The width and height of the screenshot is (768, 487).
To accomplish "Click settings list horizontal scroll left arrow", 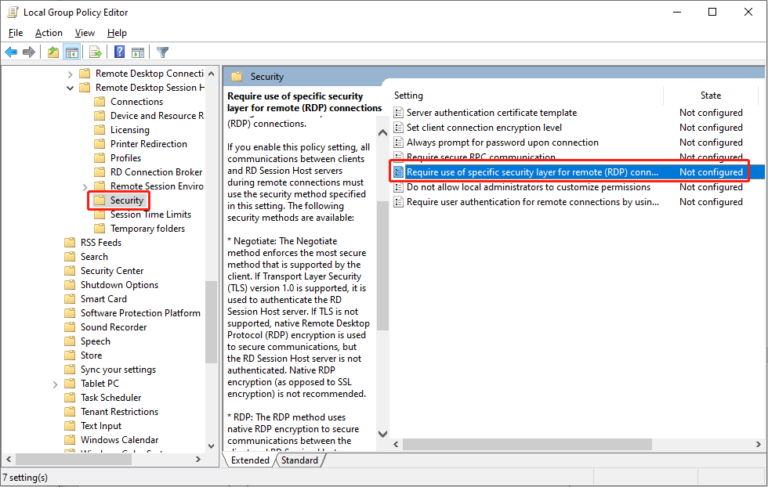I will tap(396, 444).
